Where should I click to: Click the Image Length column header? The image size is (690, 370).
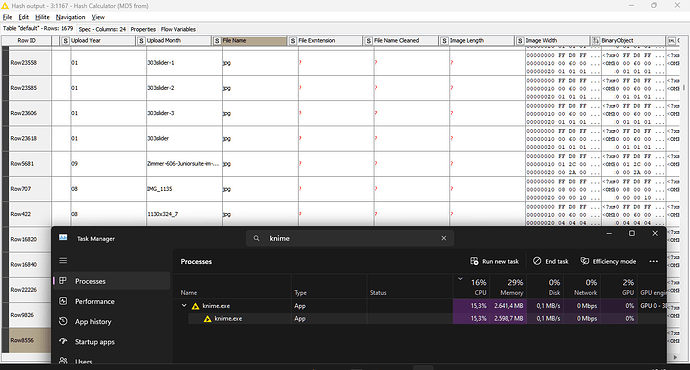477,40
